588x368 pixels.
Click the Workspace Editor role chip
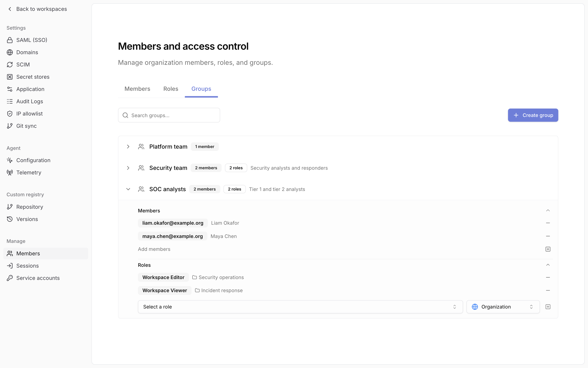(x=163, y=277)
